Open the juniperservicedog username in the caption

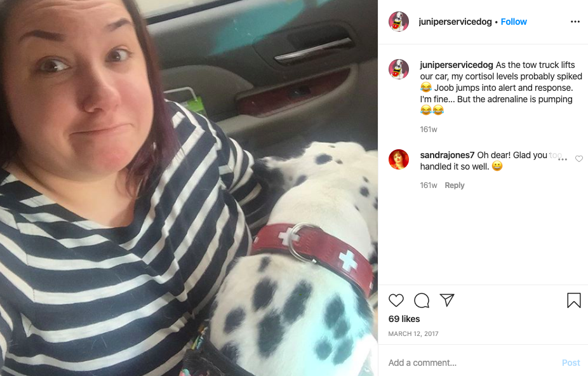pyautogui.click(x=457, y=65)
